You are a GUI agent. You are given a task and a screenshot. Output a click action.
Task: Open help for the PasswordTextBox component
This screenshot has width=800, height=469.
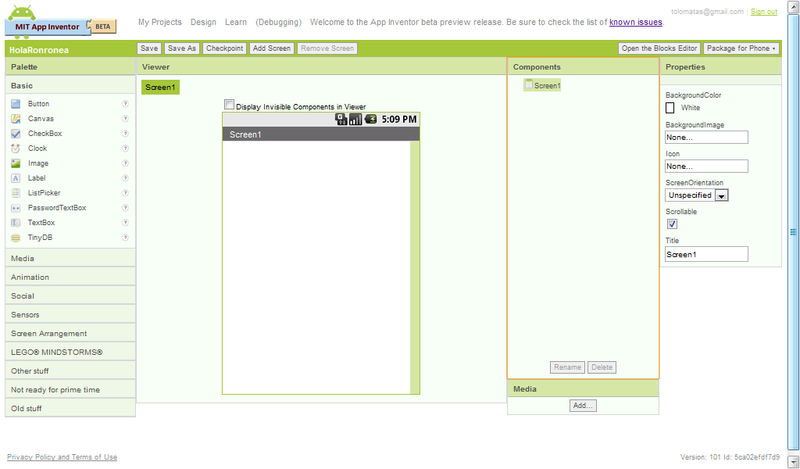coord(125,208)
